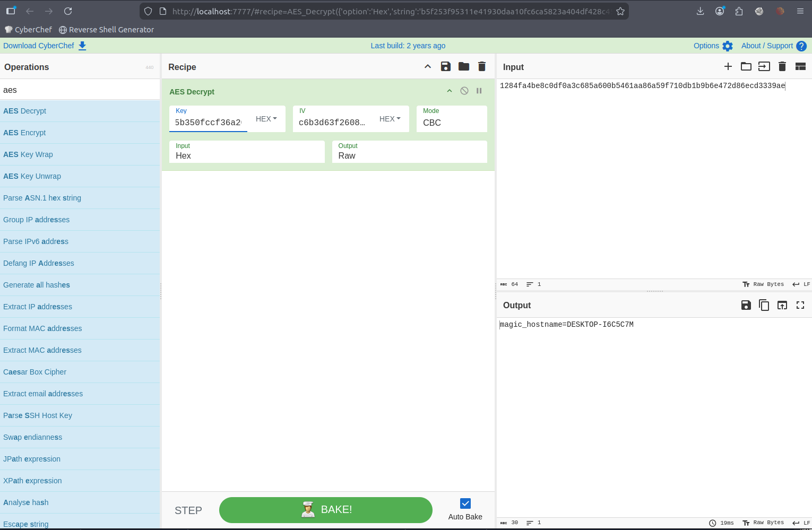Click the Download CyberChef link

(45, 46)
